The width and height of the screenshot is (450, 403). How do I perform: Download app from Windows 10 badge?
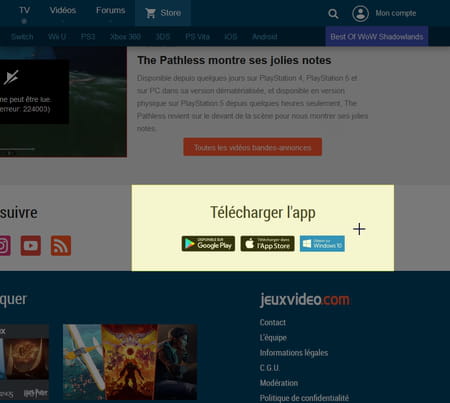coord(322,244)
